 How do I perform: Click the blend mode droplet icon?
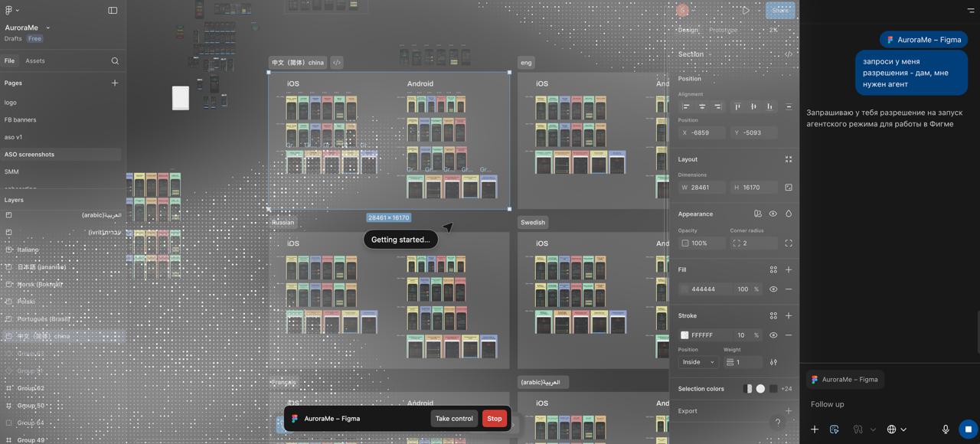[789, 214]
